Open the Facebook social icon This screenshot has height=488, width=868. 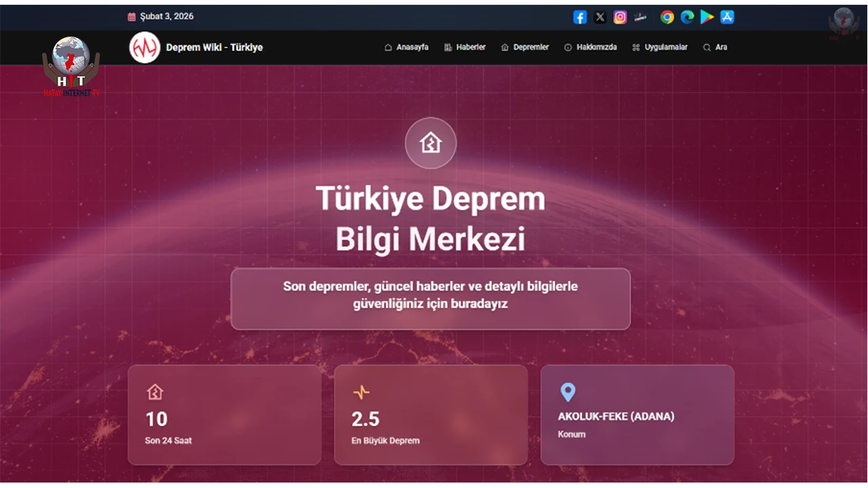580,17
